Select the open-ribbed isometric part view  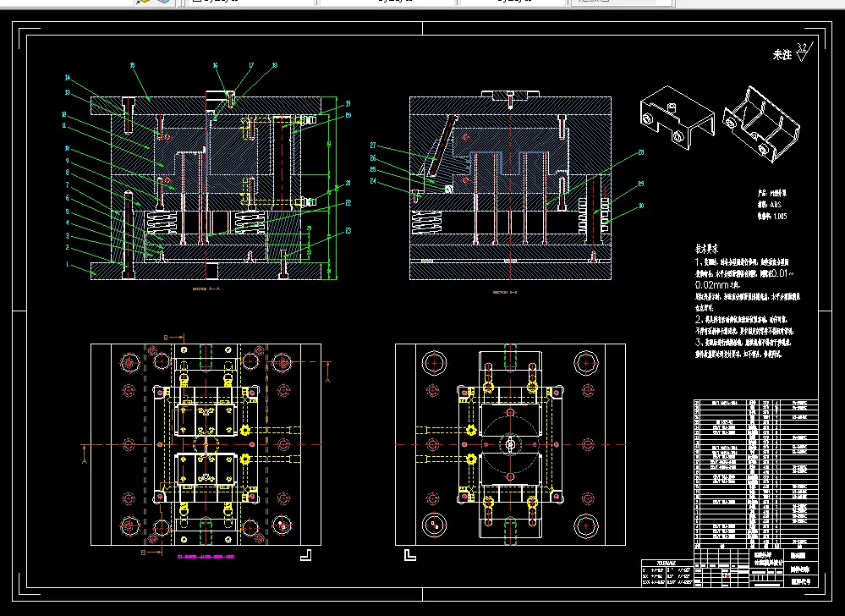761,124
